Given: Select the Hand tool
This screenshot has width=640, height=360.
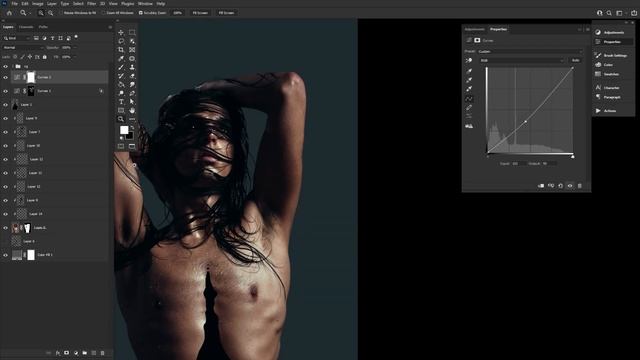Looking at the screenshot, I should [x=132, y=111].
